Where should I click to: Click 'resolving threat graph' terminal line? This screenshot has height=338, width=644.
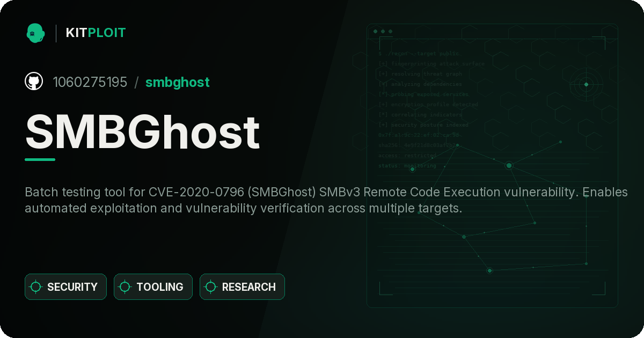(x=420, y=74)
